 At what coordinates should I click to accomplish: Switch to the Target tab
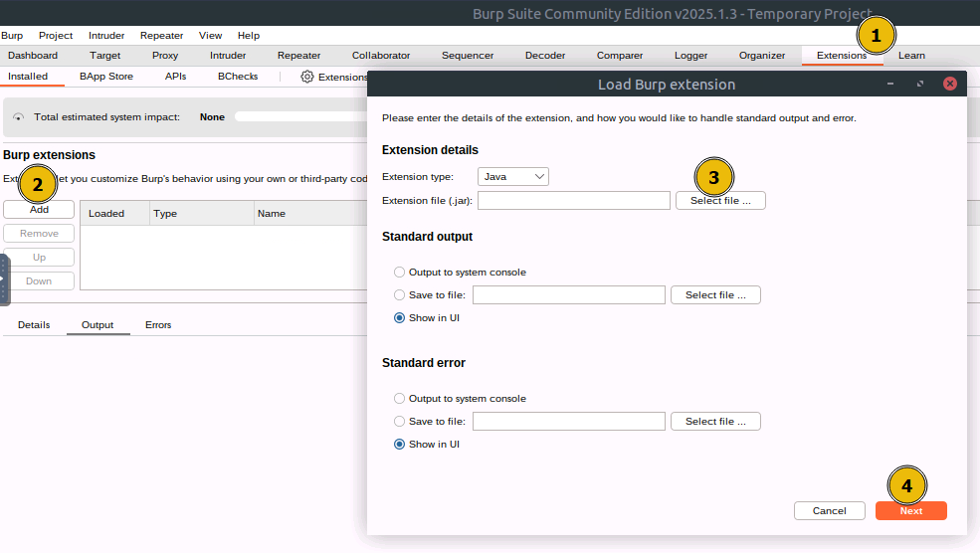pos(105,56)
